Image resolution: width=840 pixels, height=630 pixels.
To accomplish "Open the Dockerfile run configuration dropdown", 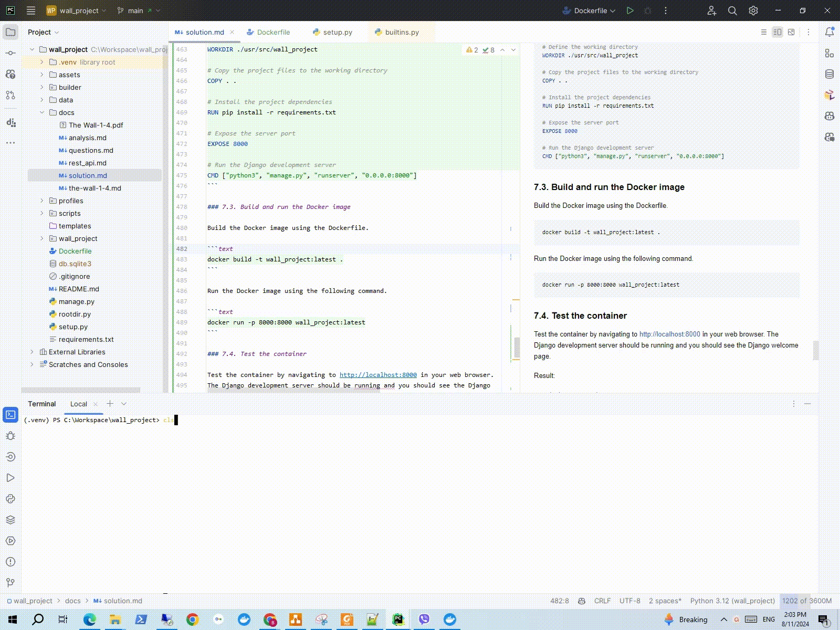I will [x=589, y=10].
